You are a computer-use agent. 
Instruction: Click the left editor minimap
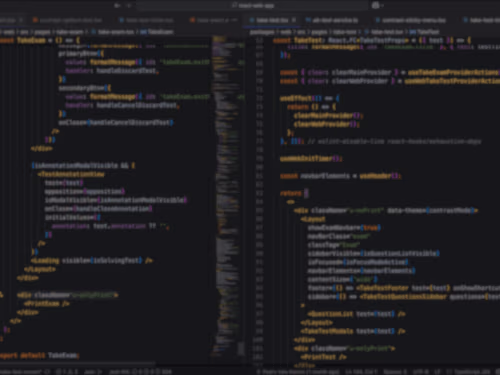pyautogui.click(x=229, y=197)
